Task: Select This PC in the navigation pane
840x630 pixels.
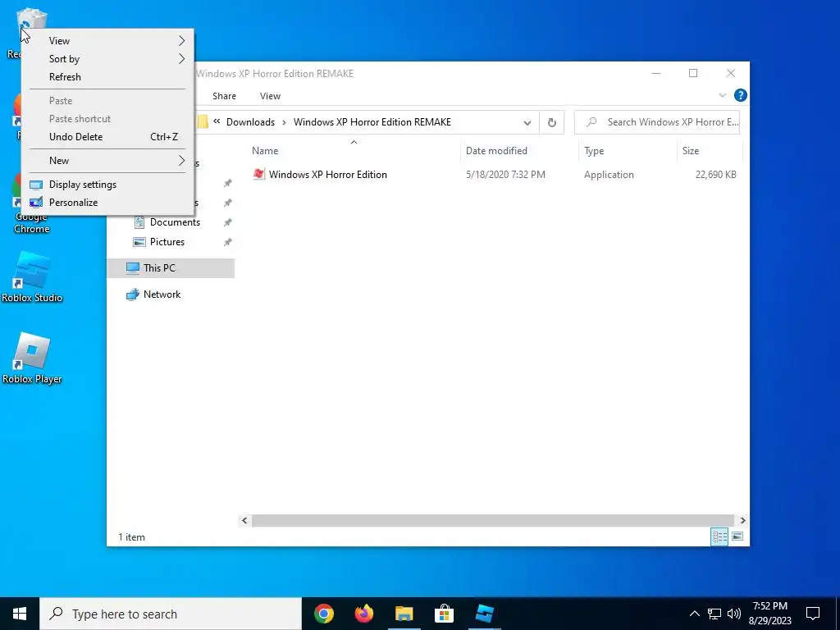Action: (171, 268)
